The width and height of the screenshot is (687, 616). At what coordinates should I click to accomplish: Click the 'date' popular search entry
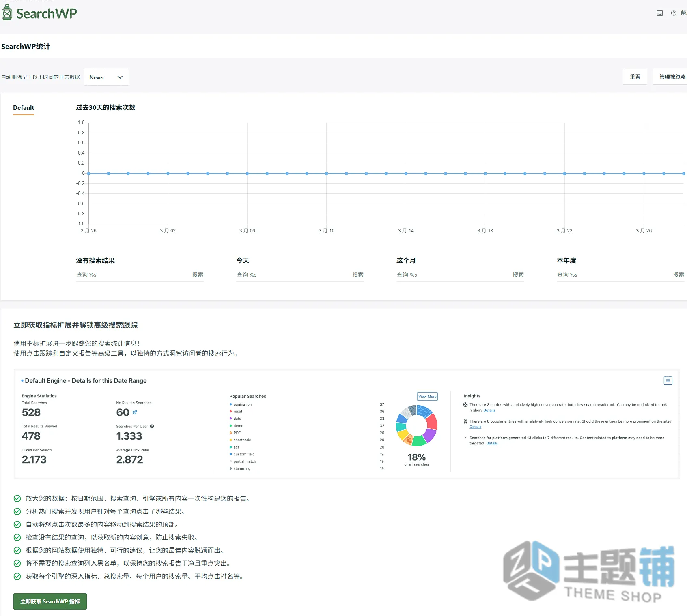(x=237, y=419)
